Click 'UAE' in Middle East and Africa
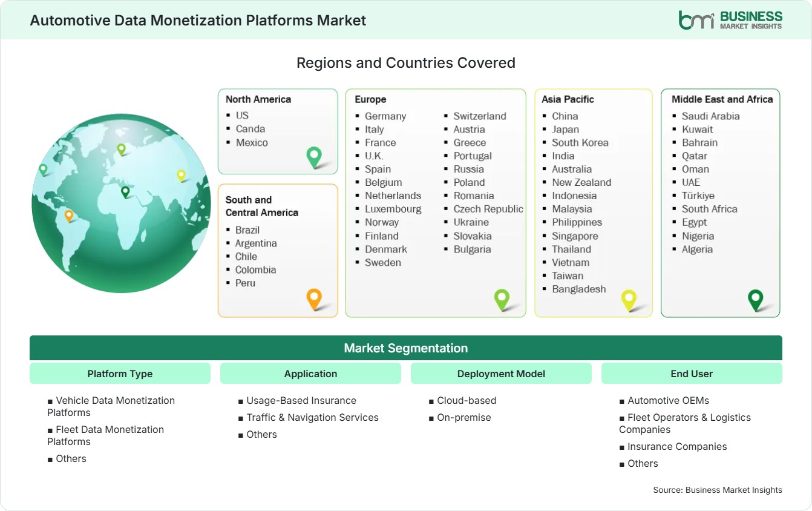 click(691, 183)
